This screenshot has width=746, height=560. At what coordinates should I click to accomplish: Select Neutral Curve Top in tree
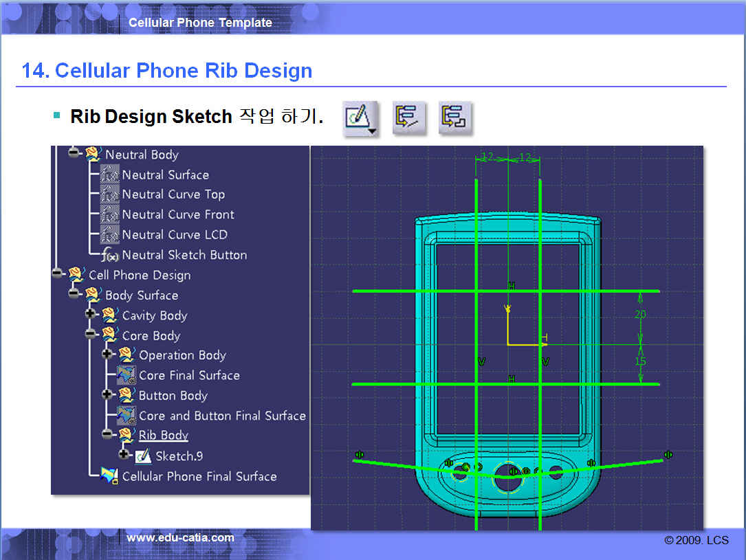(174, 194)
